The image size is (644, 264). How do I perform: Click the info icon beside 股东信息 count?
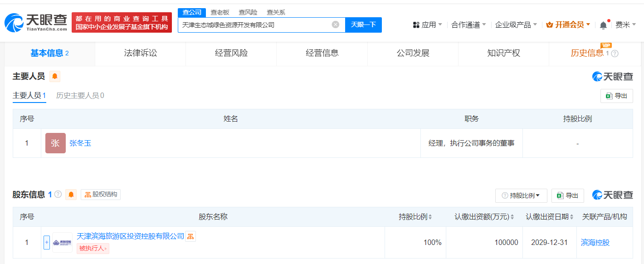pos(58,195)
